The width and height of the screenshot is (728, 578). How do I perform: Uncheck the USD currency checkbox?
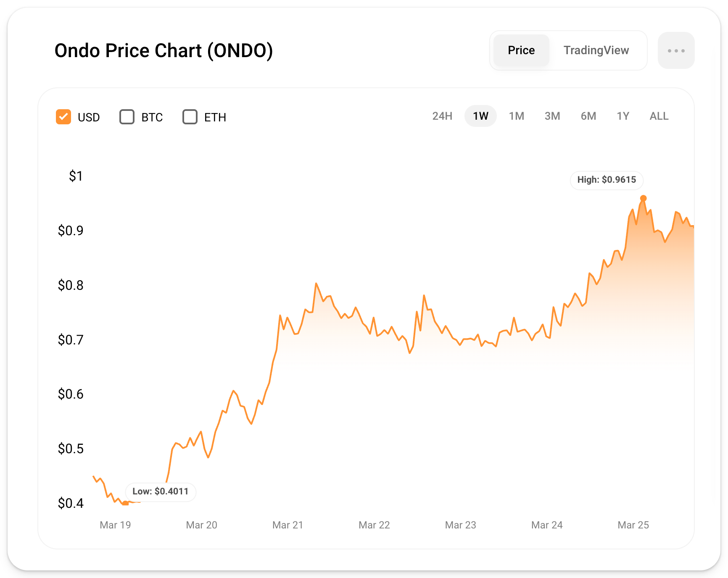63,117
